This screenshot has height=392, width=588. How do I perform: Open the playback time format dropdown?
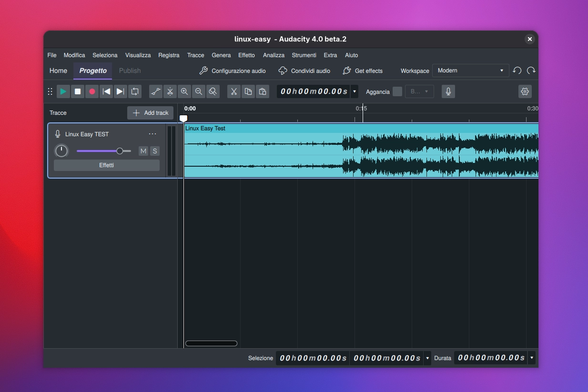click(355, 91)
